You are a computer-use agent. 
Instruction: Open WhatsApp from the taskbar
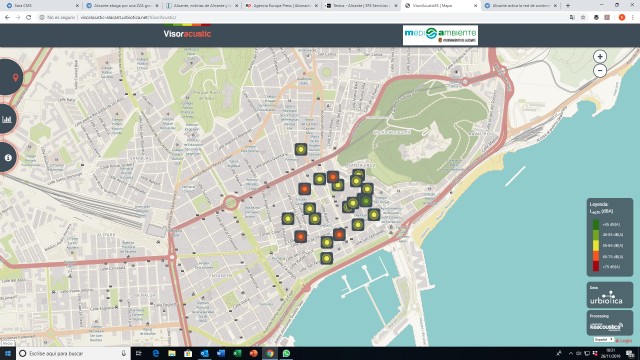tap(286, 353)
